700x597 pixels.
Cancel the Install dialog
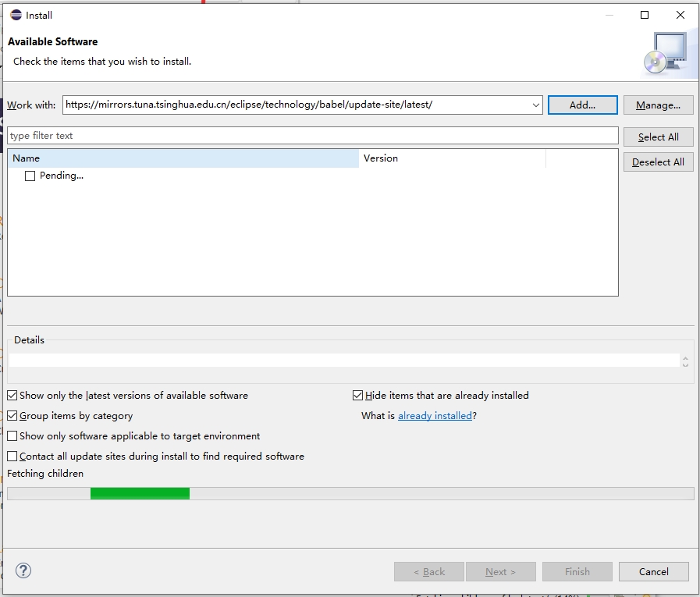[x=654, y=571]
